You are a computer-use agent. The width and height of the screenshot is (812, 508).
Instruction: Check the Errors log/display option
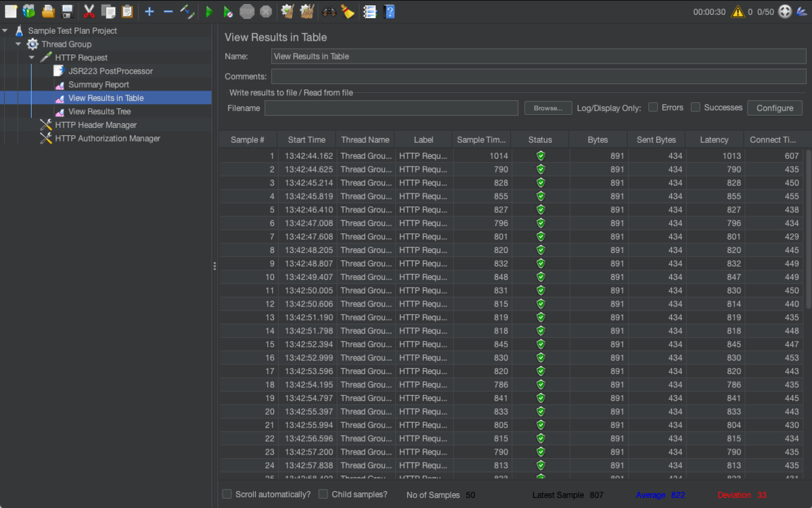click(653, 106)
